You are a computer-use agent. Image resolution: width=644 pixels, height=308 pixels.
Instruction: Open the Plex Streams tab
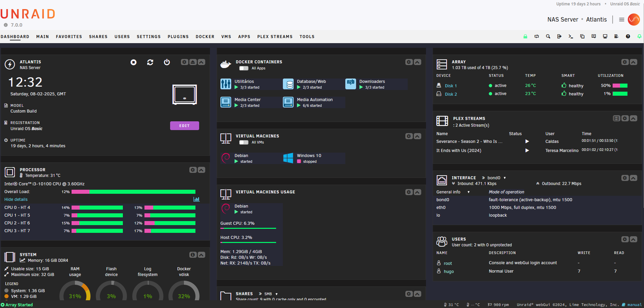pos(275,37)
